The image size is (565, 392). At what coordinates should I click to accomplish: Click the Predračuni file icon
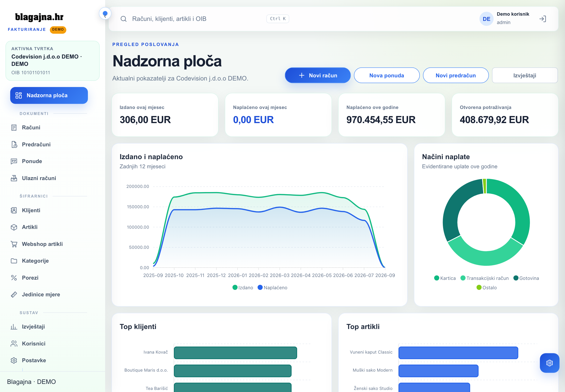(x=14, y=145)
